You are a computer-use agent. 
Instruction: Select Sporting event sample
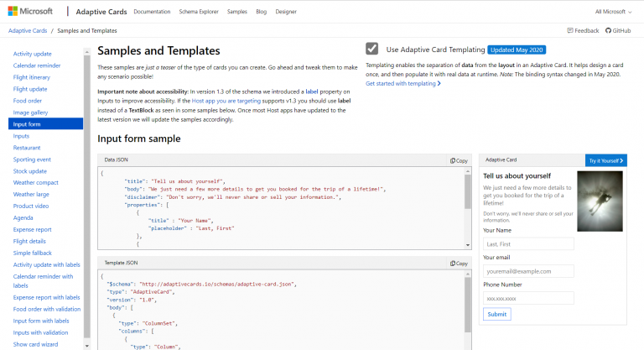click(x=32, y=159)
